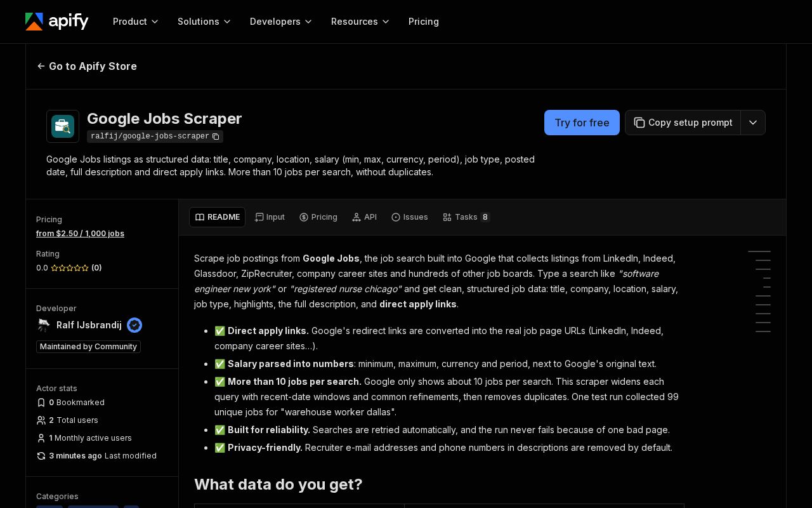The image size is (812, 508).
Task: Go to the Pricing page in navbar
Action: [424, 22]
